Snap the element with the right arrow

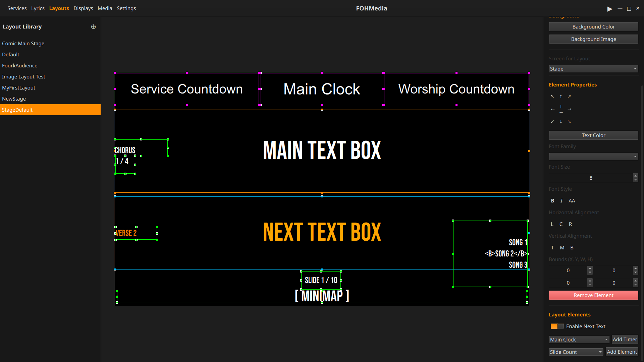(569, 109)
